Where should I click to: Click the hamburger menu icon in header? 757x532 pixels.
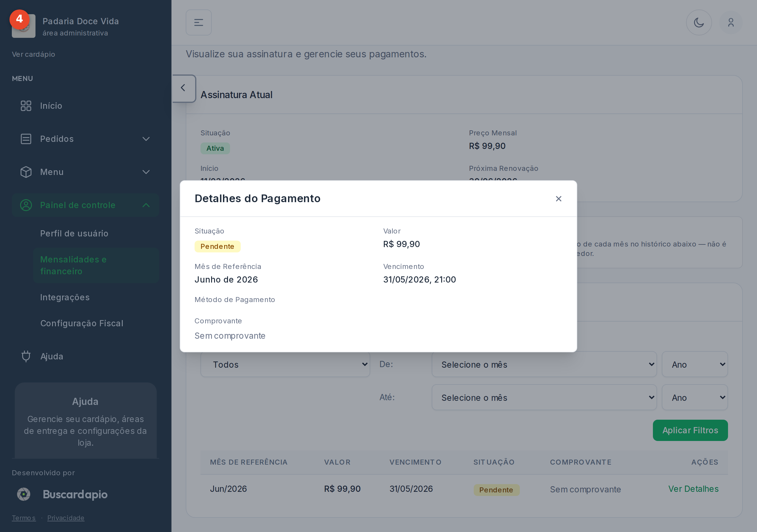(x=198, y=22)
